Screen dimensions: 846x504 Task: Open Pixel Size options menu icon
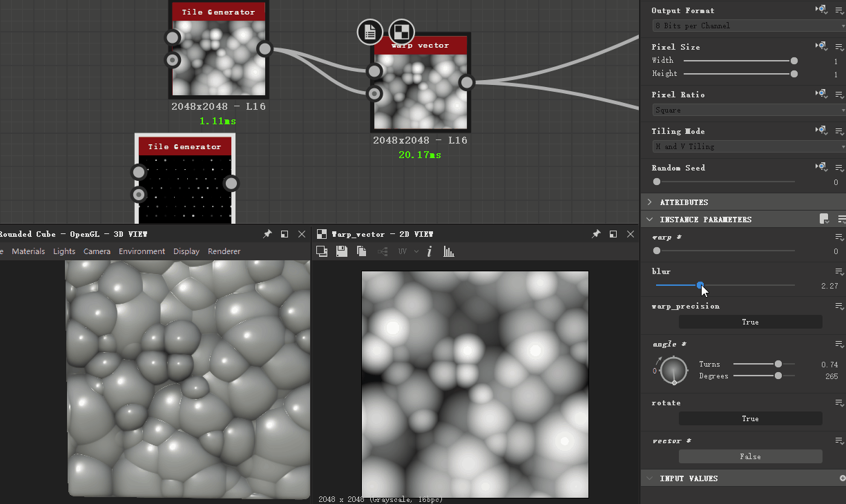point(839,47)
